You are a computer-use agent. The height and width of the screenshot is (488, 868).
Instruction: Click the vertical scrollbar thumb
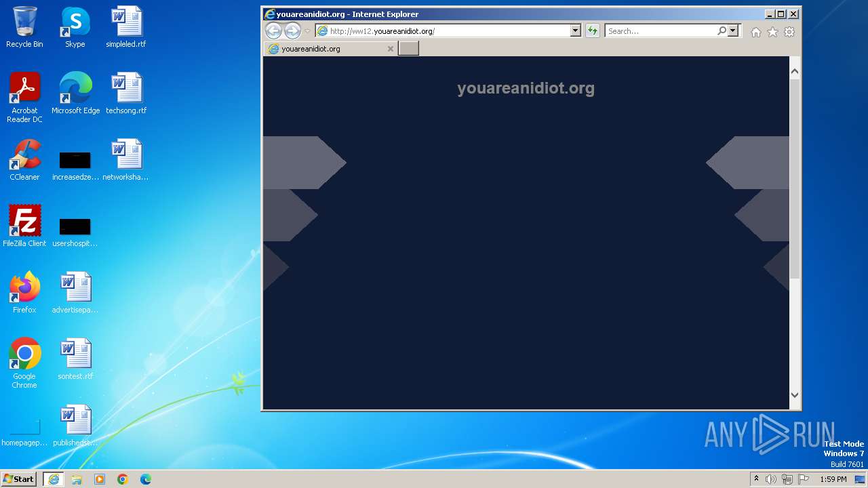point(795,179)
